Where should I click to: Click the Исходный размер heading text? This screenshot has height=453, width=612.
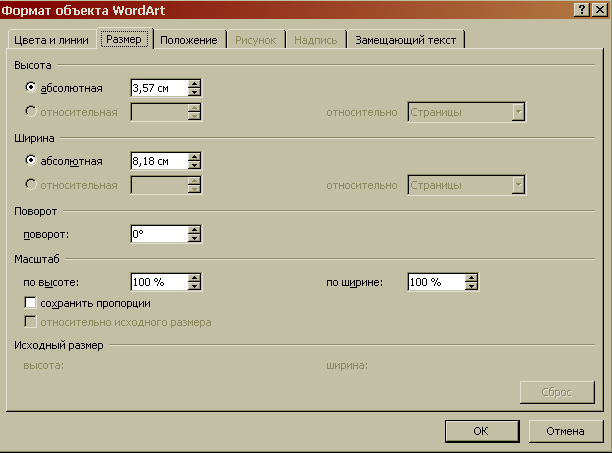pos(59,345)
